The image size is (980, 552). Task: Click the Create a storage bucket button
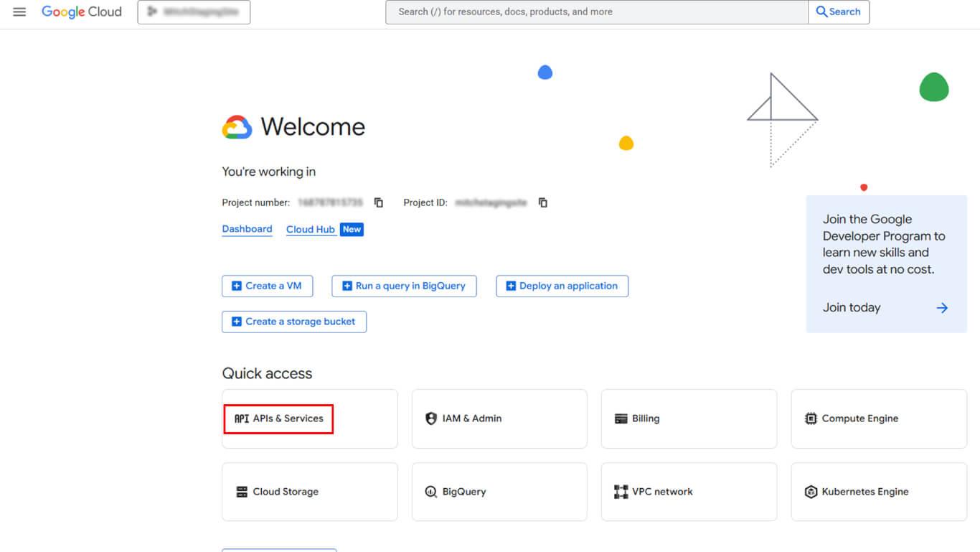(x=294, y=322)
